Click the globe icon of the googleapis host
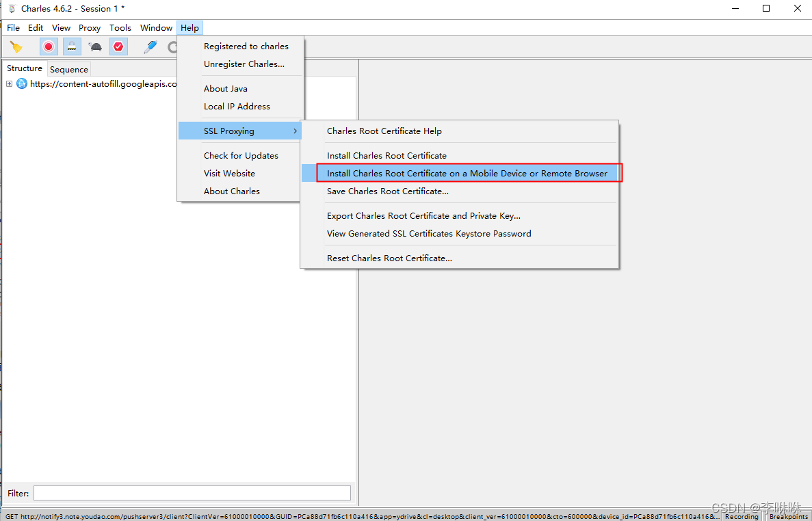The height and width of the screenshot is (521, 812). (x=22, y=84)
